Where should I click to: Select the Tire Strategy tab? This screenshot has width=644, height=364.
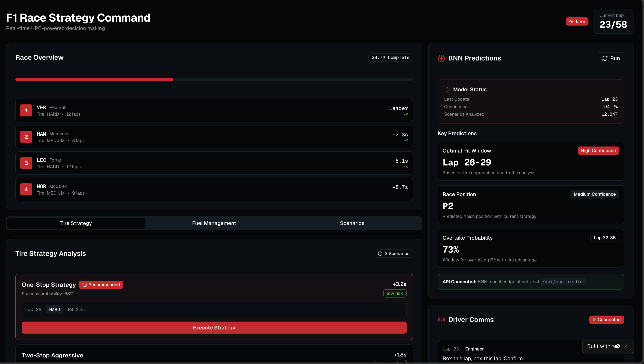click(x=76, y=223)
